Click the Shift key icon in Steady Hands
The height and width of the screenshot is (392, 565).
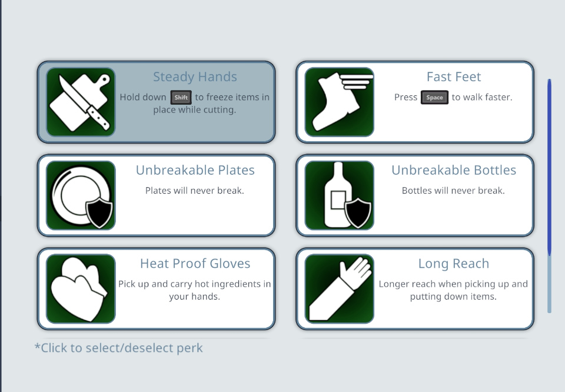[x=181, y=97]
